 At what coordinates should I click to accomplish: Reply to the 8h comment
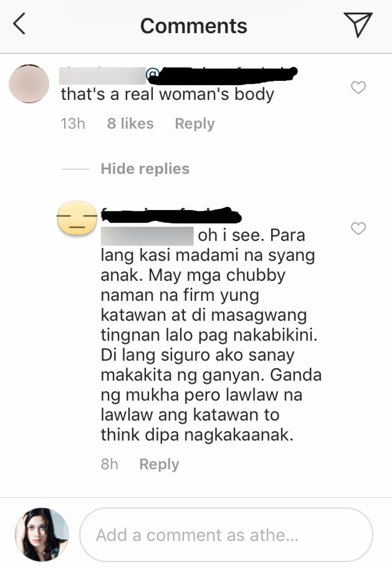pyautogui.click(x=159, y=464)
